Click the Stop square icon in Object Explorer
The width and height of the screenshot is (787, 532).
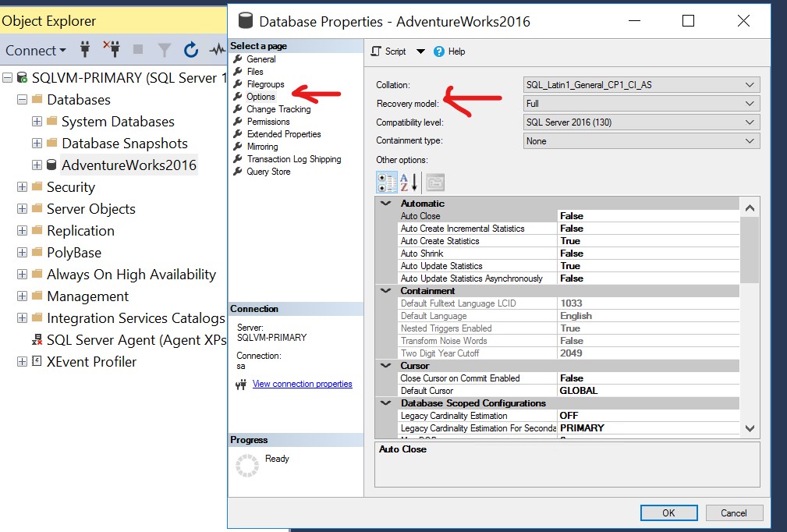[x=138, y=49]
